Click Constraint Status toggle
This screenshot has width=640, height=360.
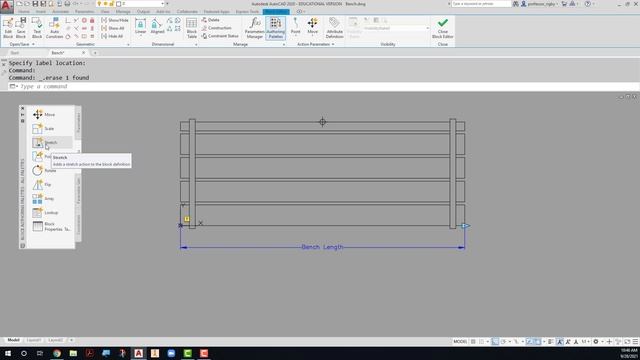(220, 36)
